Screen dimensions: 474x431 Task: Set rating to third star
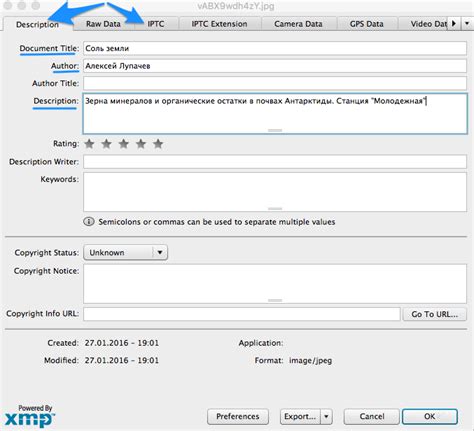point(124,144)
